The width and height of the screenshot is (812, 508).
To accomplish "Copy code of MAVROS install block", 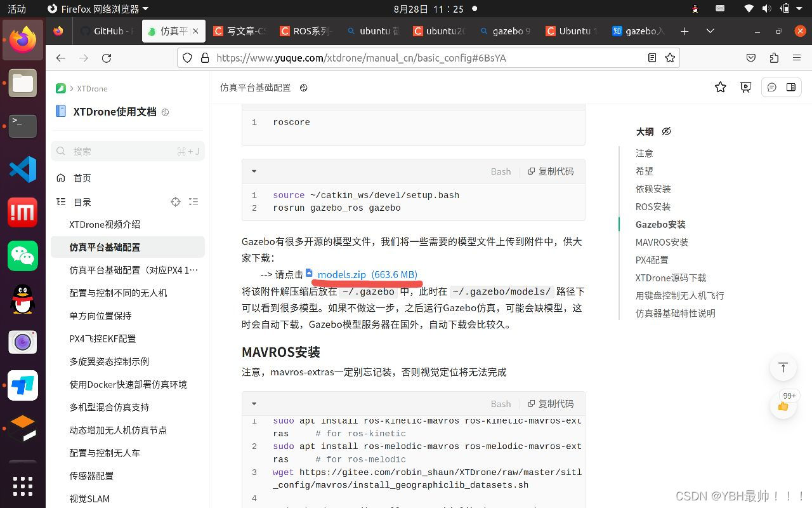I will [x=551, y=404].
